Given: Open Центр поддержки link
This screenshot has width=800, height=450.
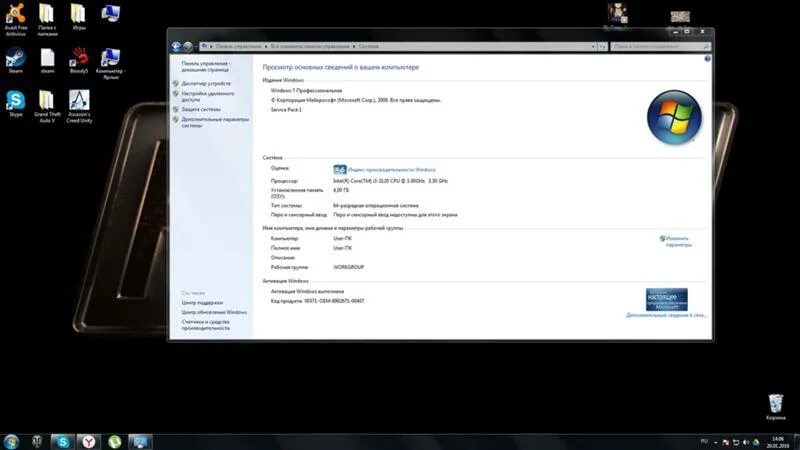Looking at the screenshot, I should point(202,303).
